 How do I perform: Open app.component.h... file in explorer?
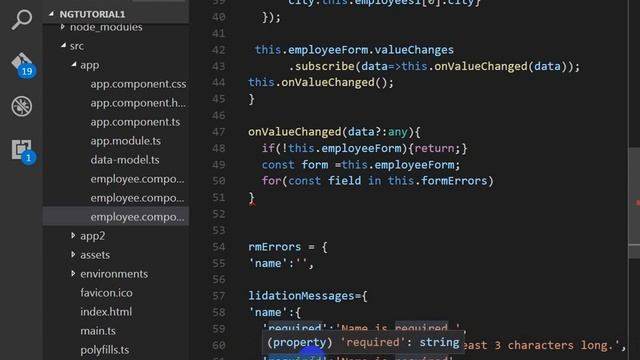tap(138, 102)
